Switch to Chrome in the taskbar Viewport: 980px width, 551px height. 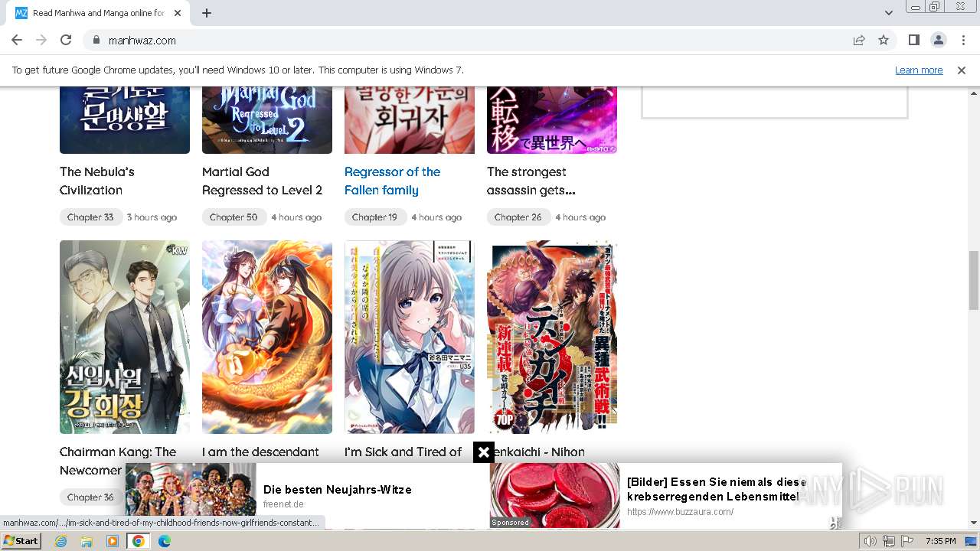[139, 541]
